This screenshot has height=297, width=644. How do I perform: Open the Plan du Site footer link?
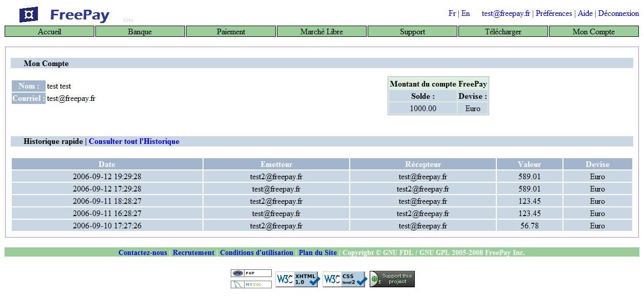coord(318,252)
